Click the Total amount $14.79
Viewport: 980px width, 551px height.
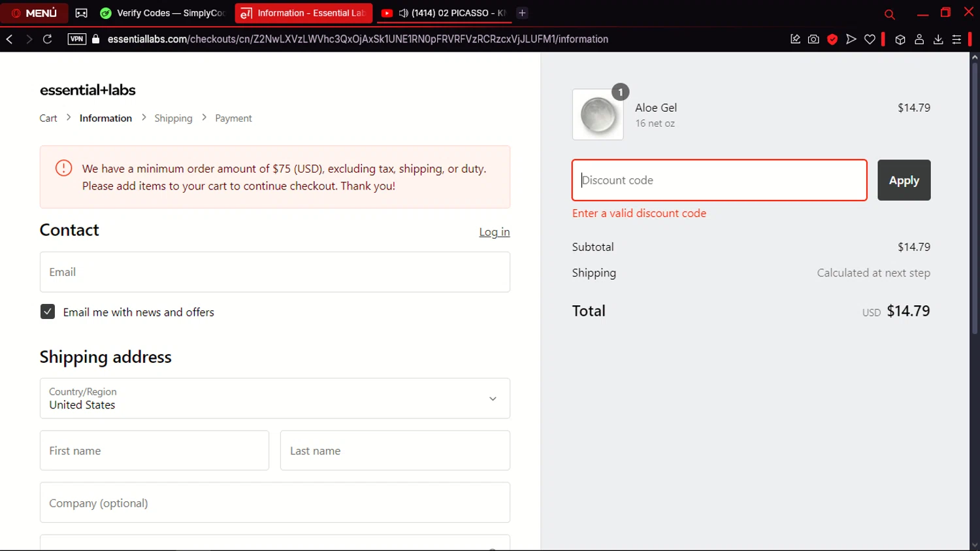(x=908, y=311)
